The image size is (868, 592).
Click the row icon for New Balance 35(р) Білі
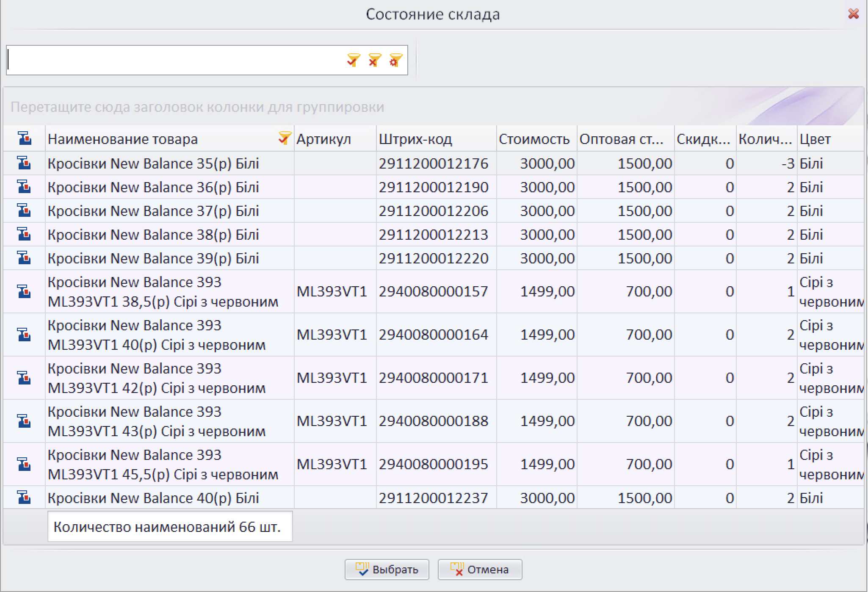25,163
